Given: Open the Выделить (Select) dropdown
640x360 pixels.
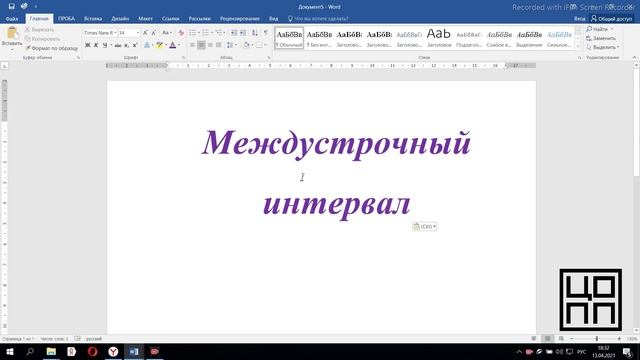Looking at the screenshot, I should point(602,47).
